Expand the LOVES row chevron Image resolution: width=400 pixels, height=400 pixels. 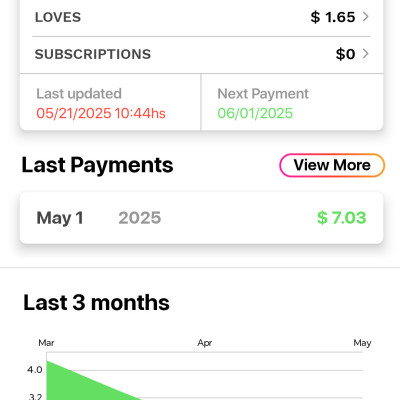(366, 17)
